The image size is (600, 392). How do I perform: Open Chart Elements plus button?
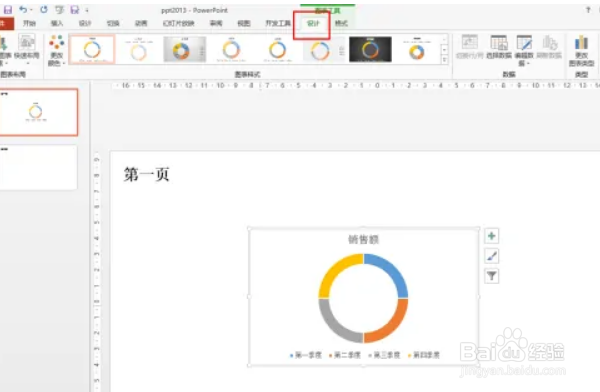pos(492,236)
